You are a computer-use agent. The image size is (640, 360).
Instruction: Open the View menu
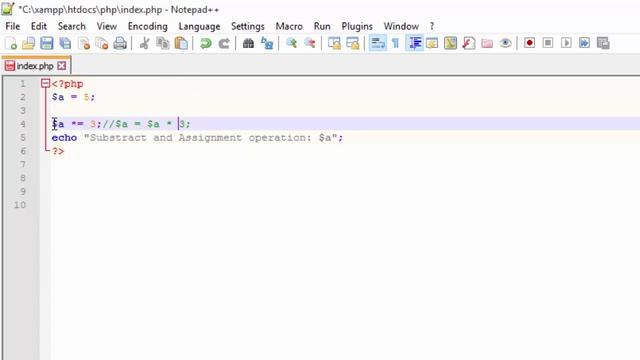(x=107, y=26)
